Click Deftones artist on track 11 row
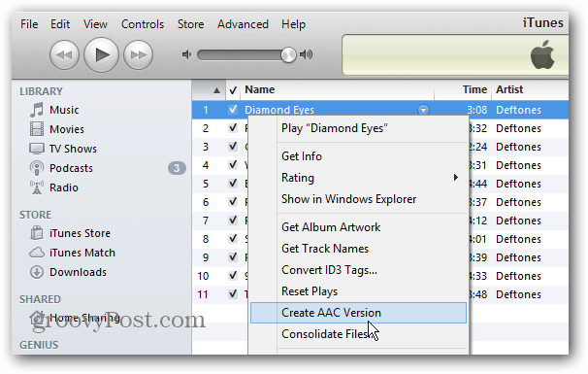 [518, 294]
